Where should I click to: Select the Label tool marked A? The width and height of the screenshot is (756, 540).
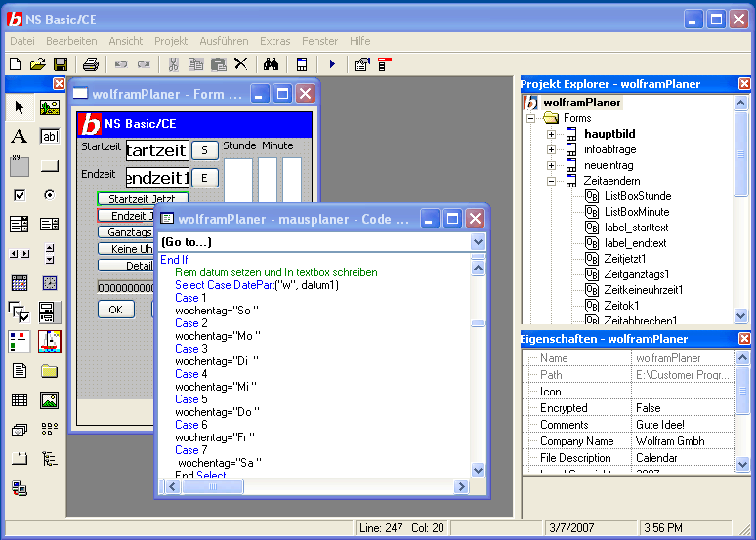tap(20, 137)
